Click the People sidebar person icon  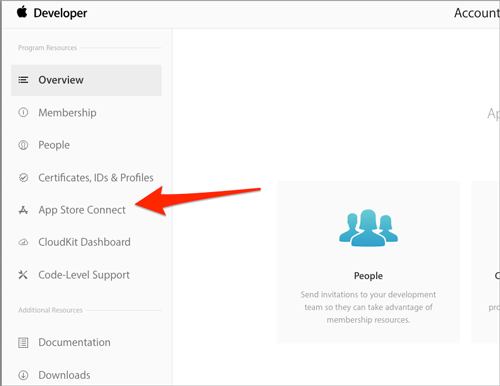[x=23, y=145]
